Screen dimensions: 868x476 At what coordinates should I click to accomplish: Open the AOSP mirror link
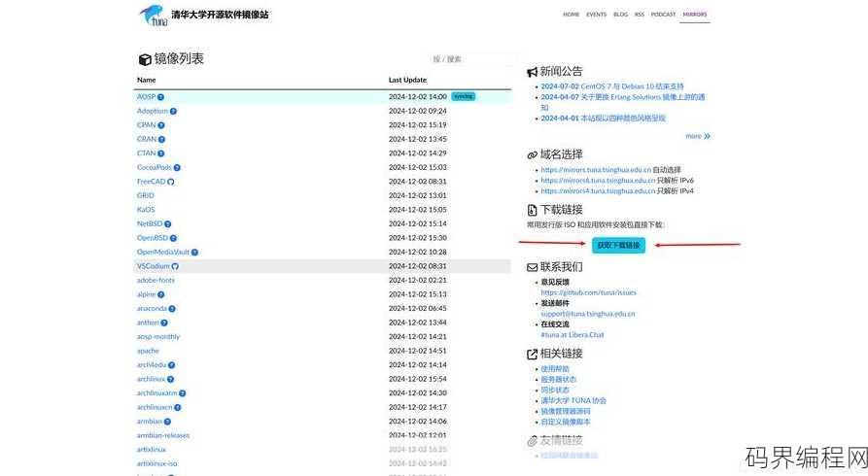[x=146, y=97]
